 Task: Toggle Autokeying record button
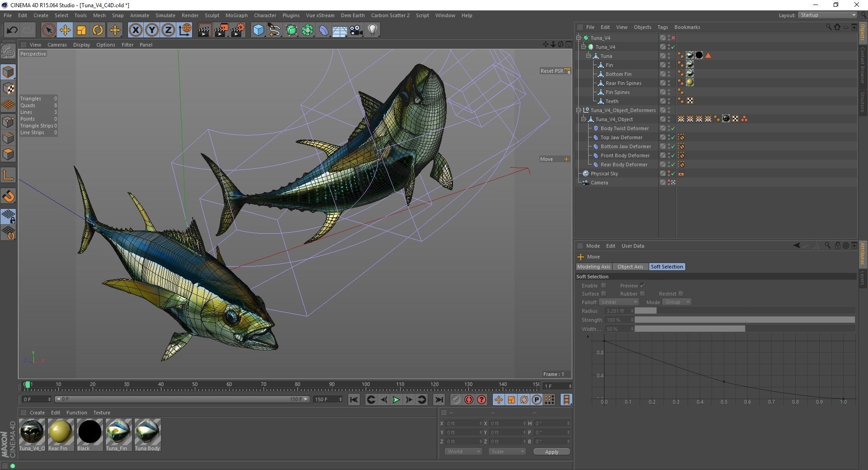click(469, 399)
